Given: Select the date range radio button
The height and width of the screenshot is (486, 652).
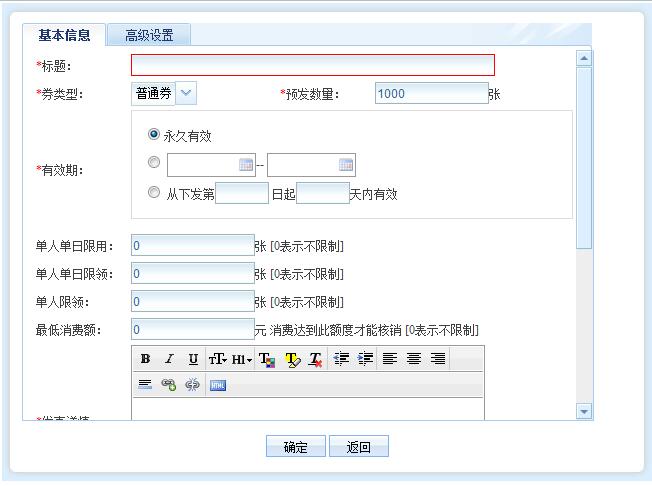Looking at the screenshot, I should [x=154, y=163].
